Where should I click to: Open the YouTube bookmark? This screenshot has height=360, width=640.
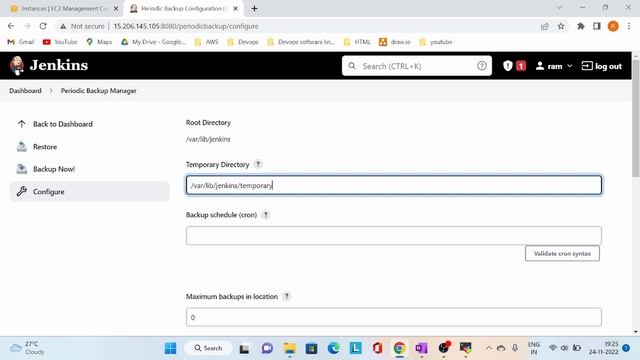[60, 42]
